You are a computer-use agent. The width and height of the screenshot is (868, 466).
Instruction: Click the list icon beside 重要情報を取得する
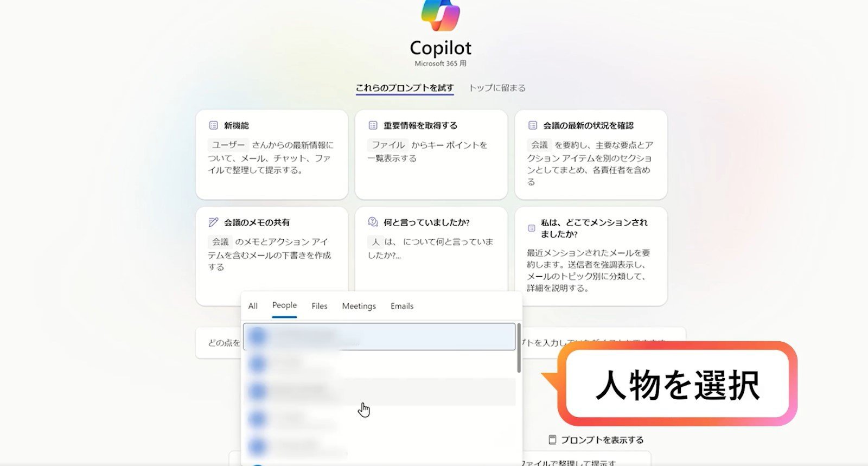pos(373,125)
